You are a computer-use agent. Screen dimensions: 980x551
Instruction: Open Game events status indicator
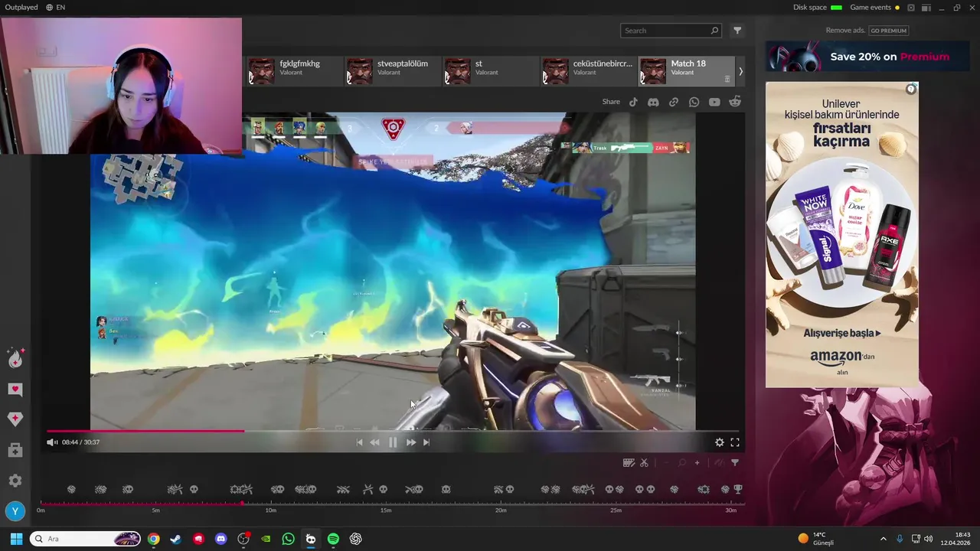[x=875, y=8]
